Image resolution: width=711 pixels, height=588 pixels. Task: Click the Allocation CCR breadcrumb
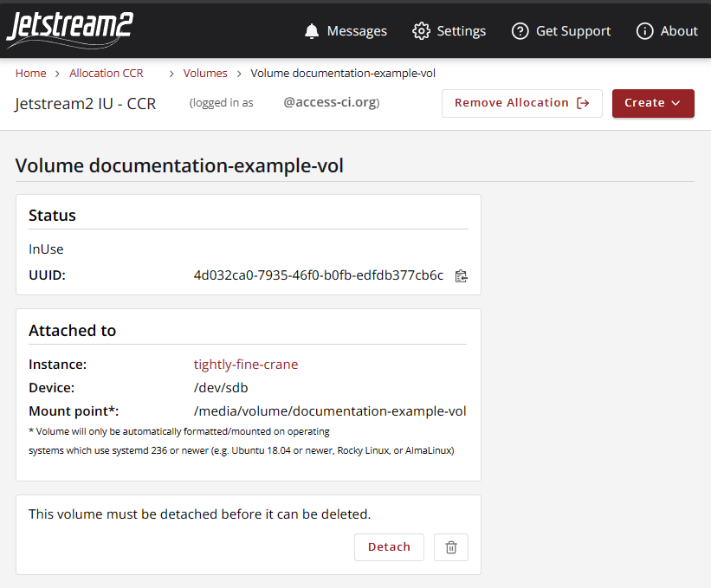point(106,74)
